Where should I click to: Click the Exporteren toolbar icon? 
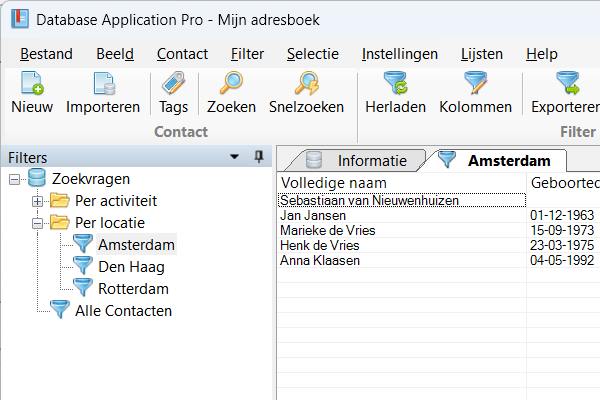click(x=566, y=84)
